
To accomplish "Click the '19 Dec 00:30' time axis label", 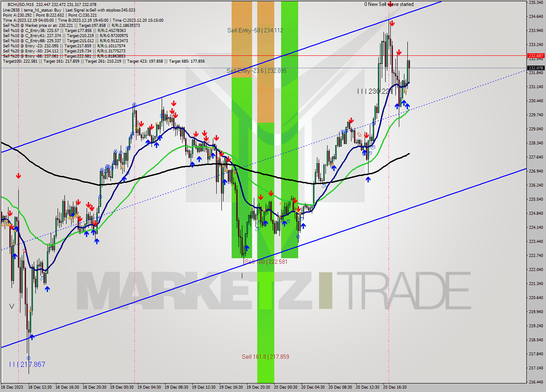I will point(122,387).
